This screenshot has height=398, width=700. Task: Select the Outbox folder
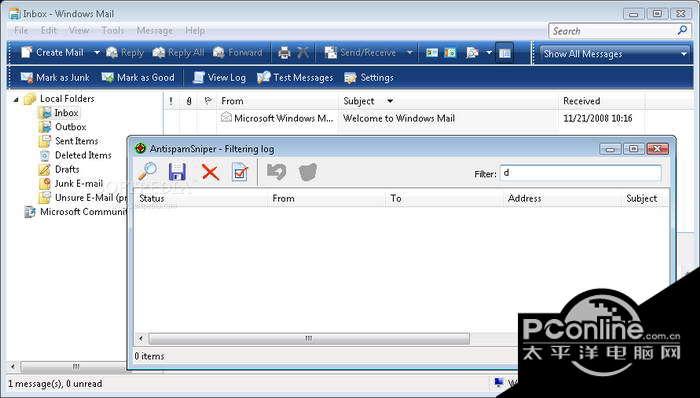pyautogui.click(x=71, y=127)
